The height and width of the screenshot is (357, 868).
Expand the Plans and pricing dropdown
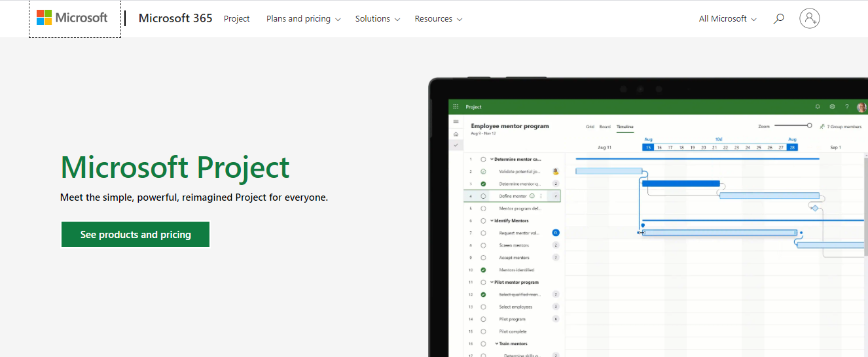(303, 19)
